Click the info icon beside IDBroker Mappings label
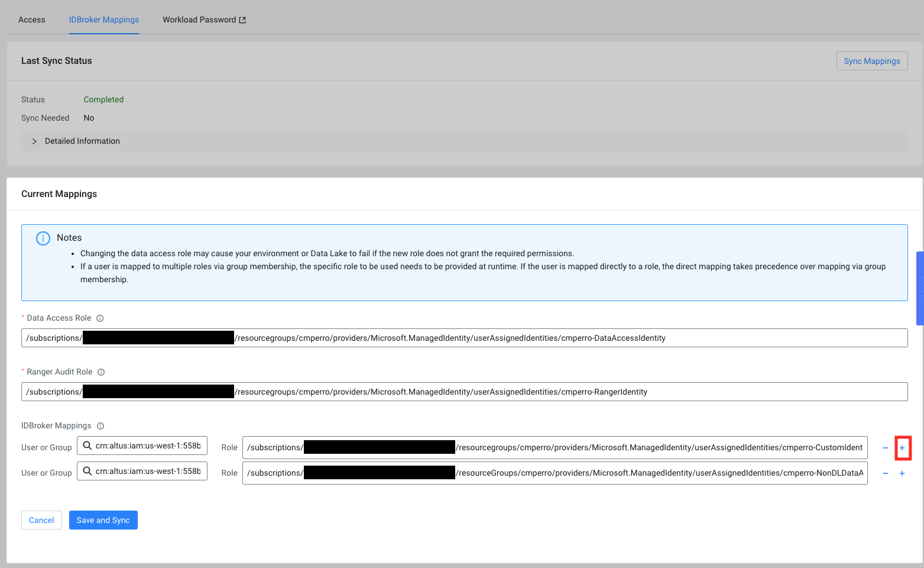This screenshot has width=924, height=568. [100, 425]
